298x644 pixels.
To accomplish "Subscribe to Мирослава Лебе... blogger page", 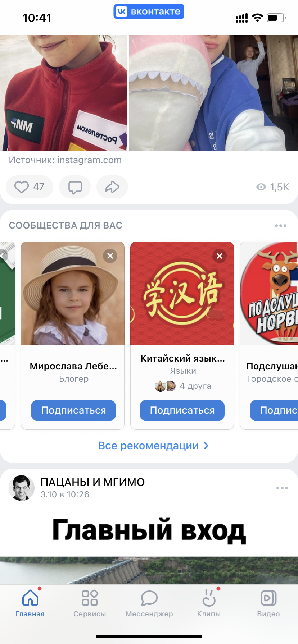I will tap(73, 410).
